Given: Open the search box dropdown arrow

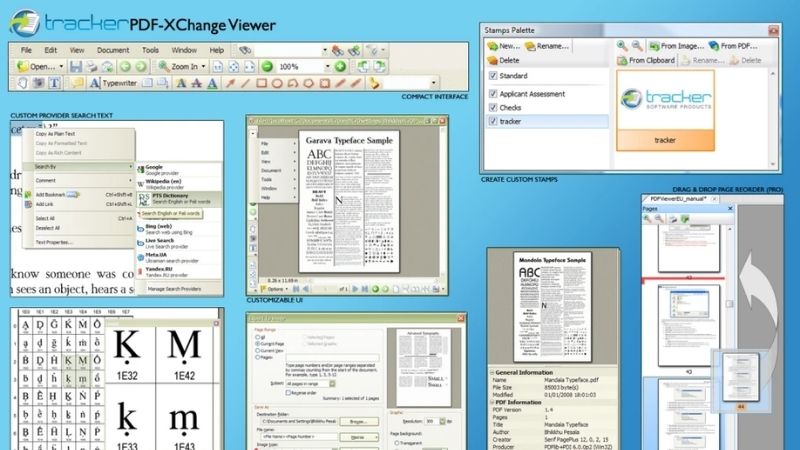Looking at the screenshot, I should pyautogui.click(x=325, y=50).
